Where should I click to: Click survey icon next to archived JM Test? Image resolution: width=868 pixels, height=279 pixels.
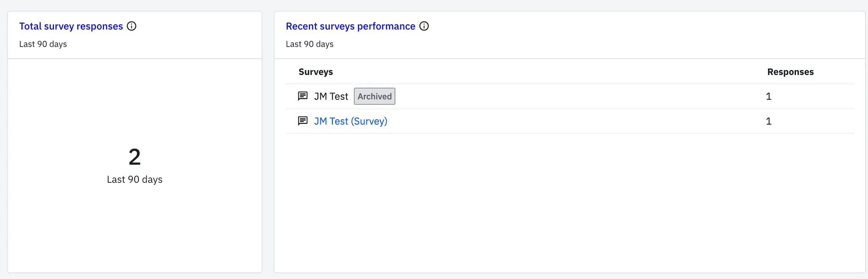(303, 96)
